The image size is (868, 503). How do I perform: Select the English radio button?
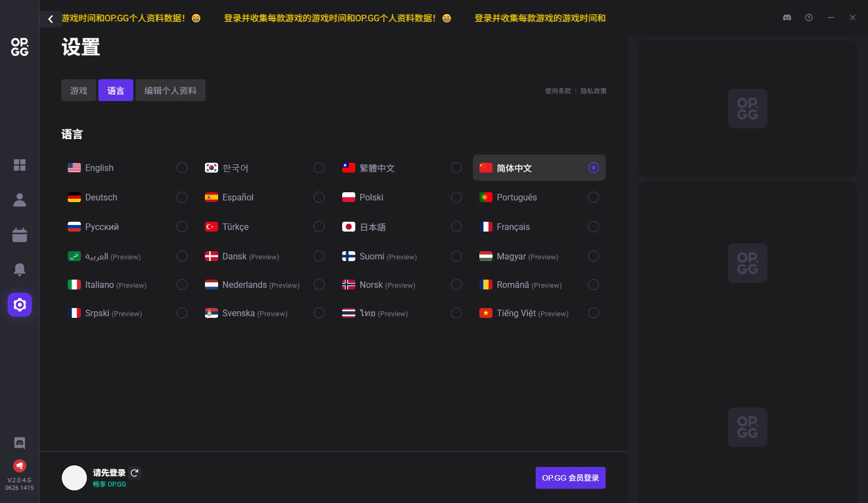pyautogui.click(x=182, y=168)
